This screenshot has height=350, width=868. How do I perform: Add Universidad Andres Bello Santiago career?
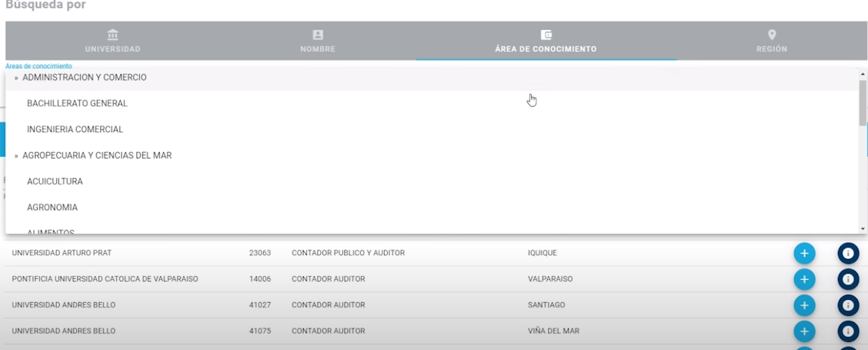point(804,305)
